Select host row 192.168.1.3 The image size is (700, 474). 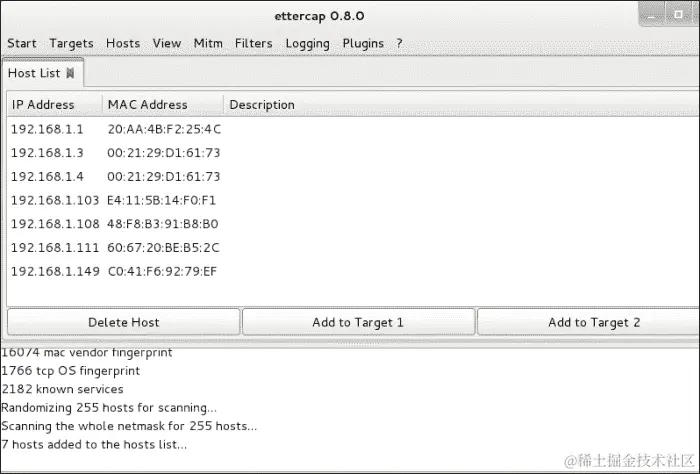click(x=353, y=153)
